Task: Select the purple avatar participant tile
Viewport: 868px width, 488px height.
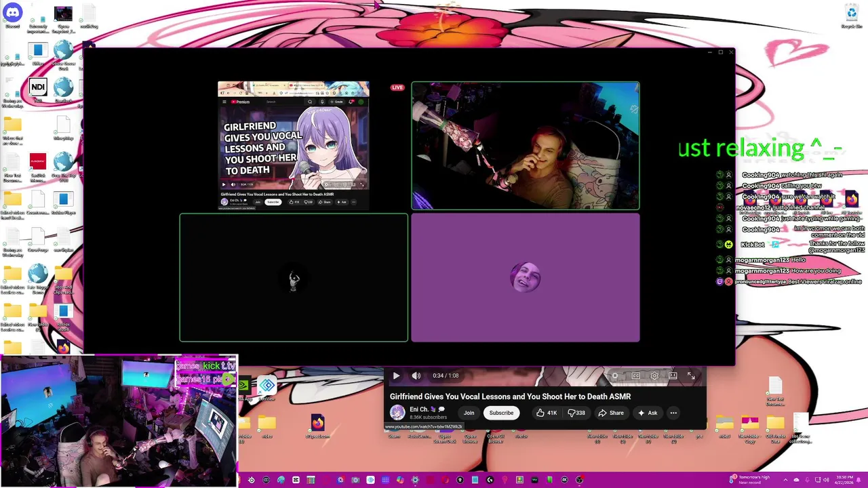Action: click(526, 278)
